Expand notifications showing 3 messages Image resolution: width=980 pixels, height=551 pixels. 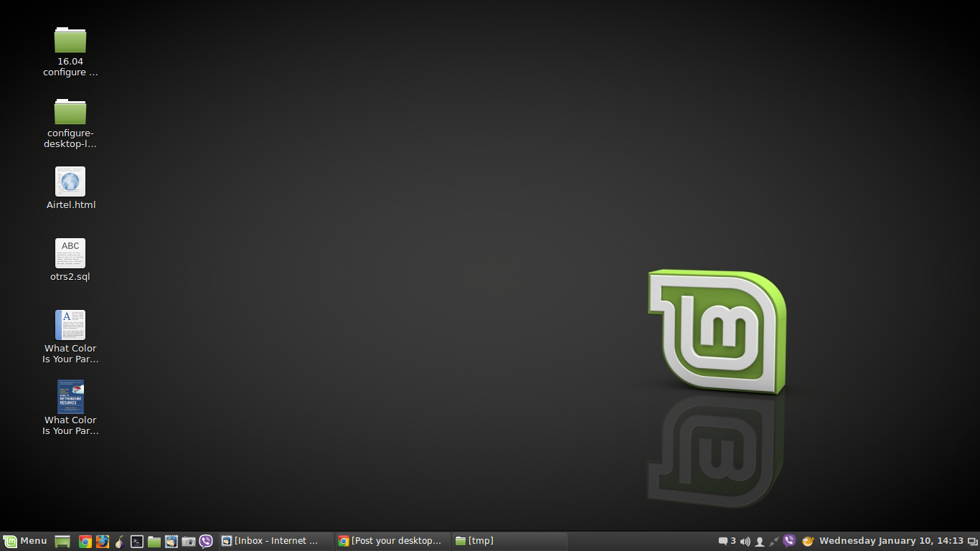coord(728,540)
